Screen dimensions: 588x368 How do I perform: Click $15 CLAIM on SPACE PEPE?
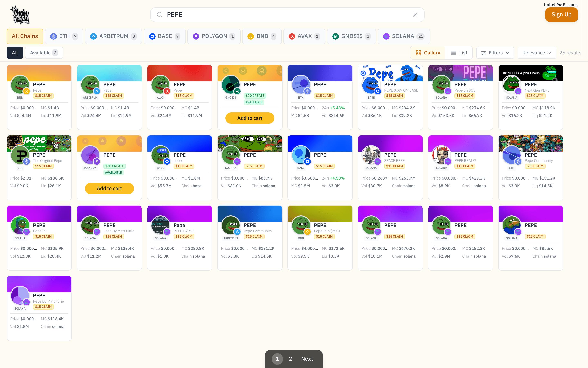point(394,166)
